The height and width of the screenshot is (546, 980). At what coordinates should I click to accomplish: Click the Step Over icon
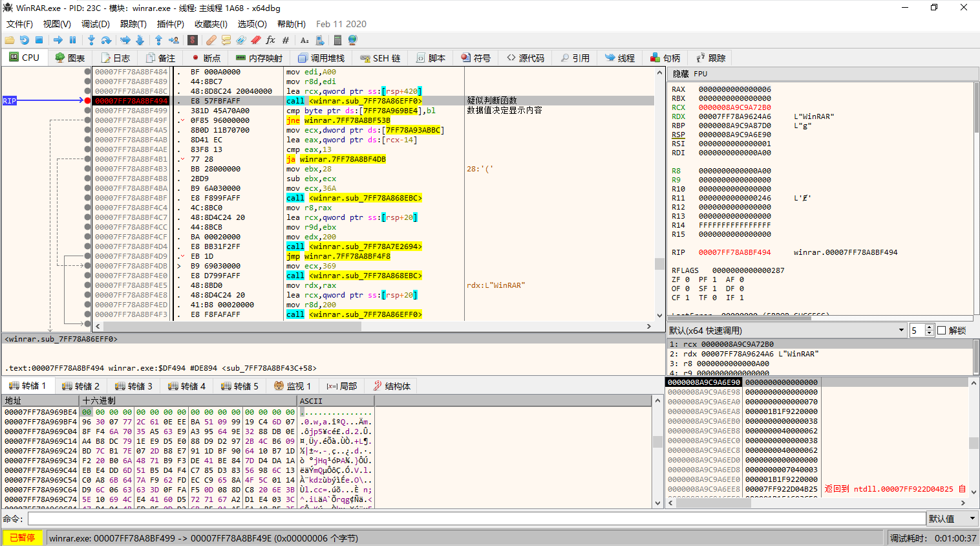[106, 40]
